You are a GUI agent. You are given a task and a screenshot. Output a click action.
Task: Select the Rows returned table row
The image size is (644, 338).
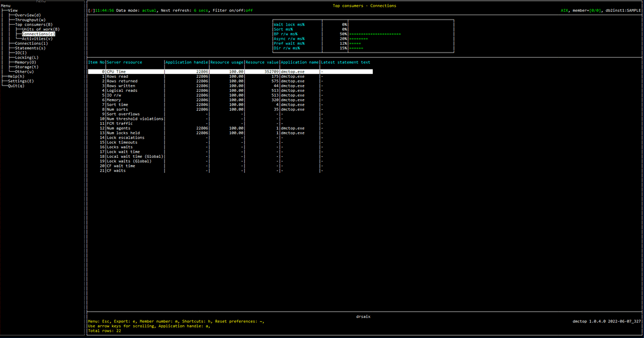click(x=230, y=81)
